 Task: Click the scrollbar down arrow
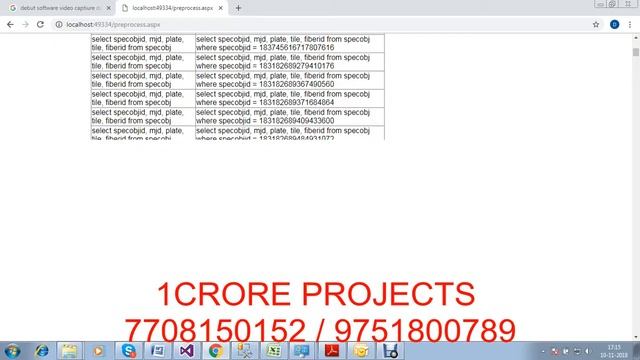click(x=636, y=337)
